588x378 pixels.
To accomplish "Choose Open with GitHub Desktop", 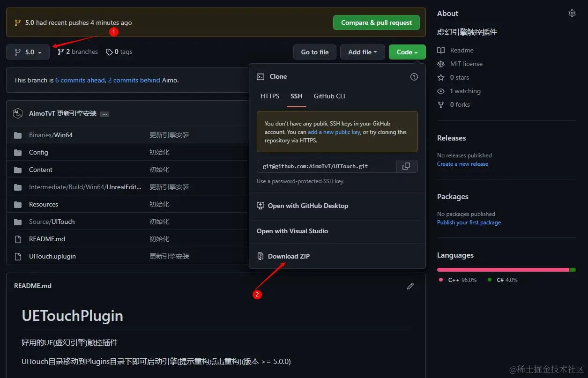I will [337, 206].
